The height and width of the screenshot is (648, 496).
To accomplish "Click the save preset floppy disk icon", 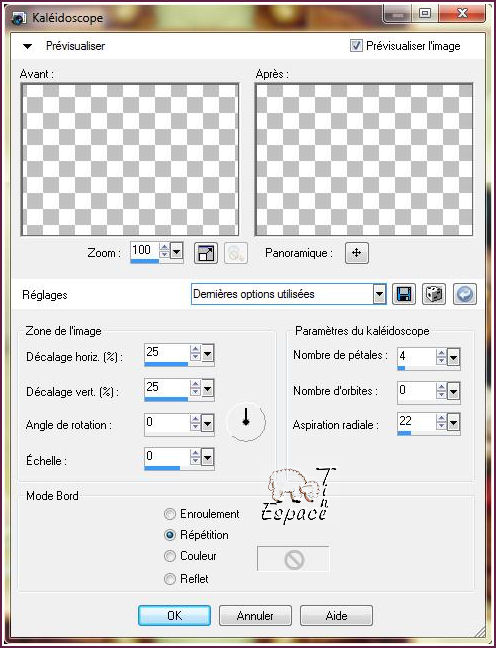I will [403, 294].
